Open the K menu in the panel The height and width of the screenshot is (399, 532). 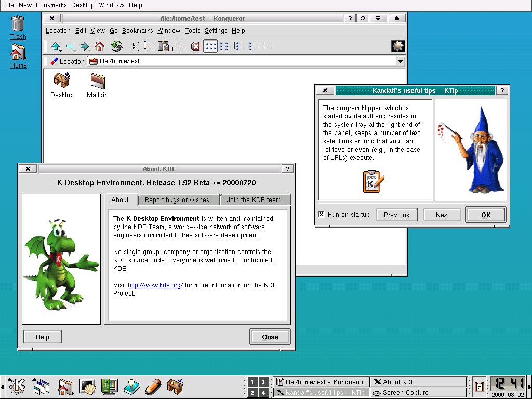tap(16, 386)
